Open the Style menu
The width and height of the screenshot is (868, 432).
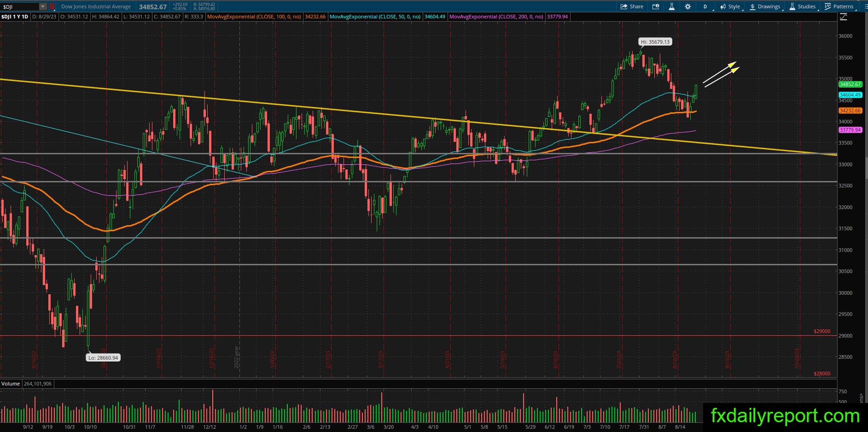point(730,6)
